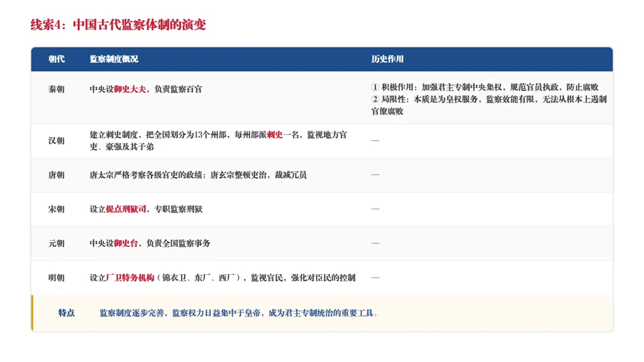Click the red term 御史台
644x362 pixels.
125,243
